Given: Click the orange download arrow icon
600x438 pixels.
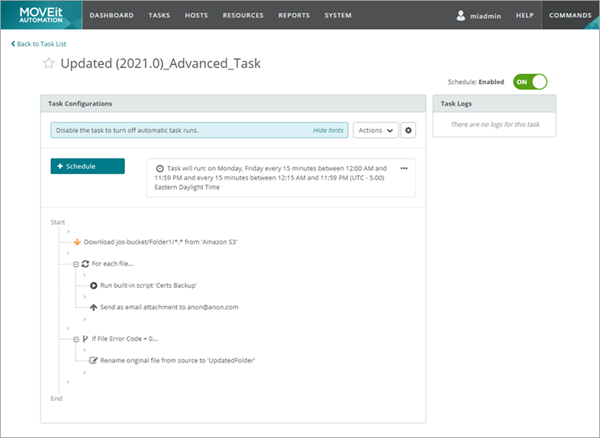Looking at the screenshot, I should [77, 242].
